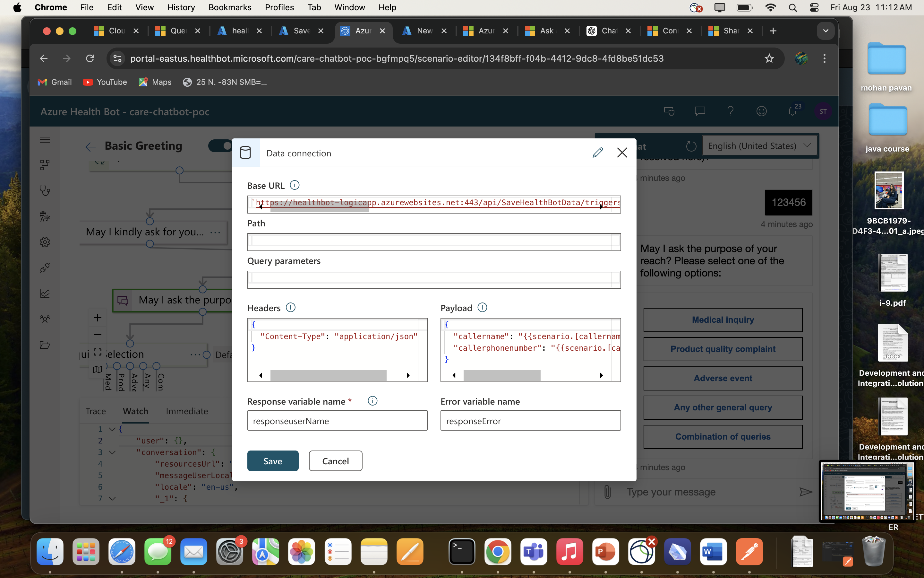Click the Headers info icon
Screen dimensions: 924x578
(x=291, y=307)
